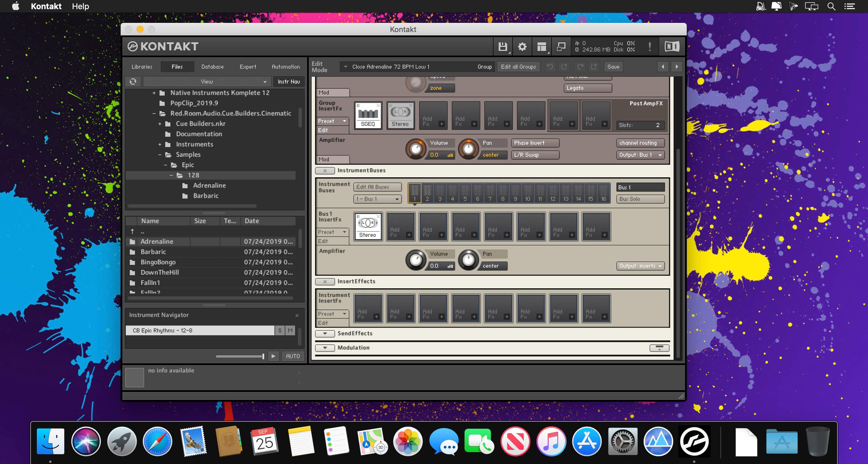Select the BingoBongo folder in file list
This screenshot has height=464, width=868.
210,262
